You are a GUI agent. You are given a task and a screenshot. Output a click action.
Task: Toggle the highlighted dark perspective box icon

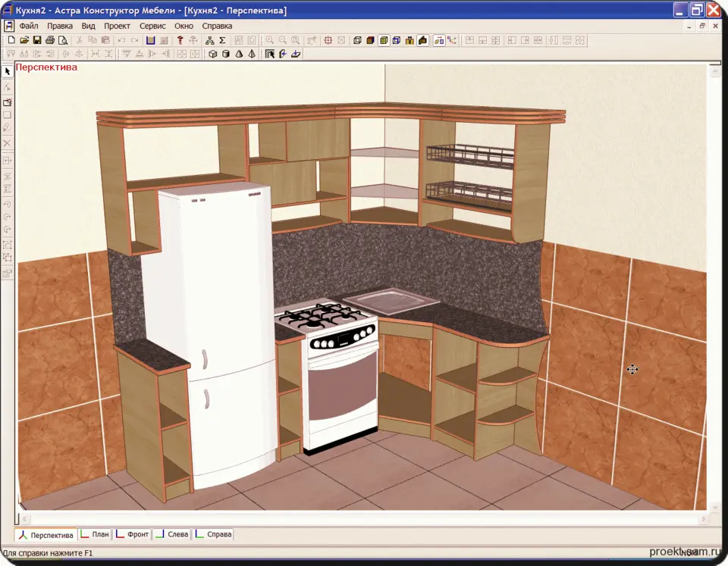422,40
